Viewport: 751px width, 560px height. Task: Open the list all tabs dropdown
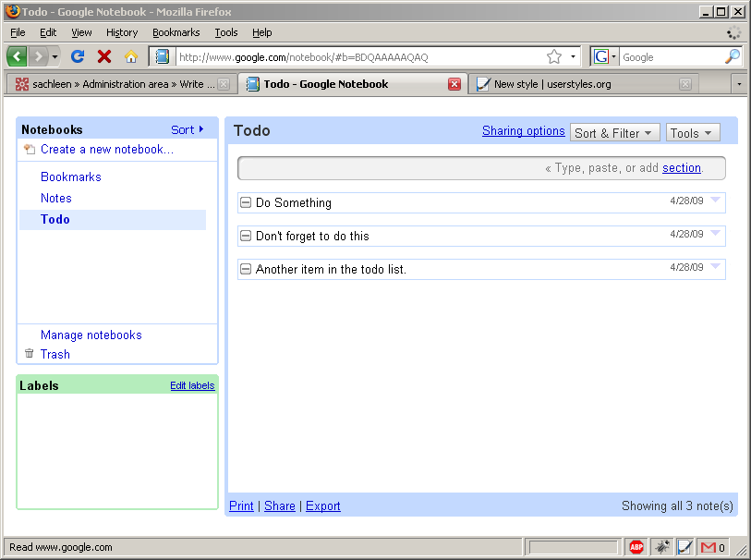click(739, 84)
